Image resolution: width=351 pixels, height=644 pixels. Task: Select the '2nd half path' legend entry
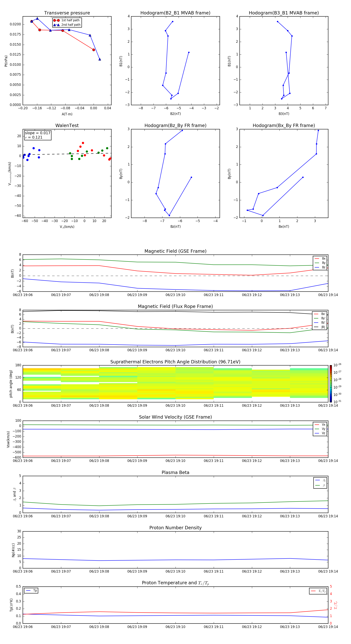point(67,25)
